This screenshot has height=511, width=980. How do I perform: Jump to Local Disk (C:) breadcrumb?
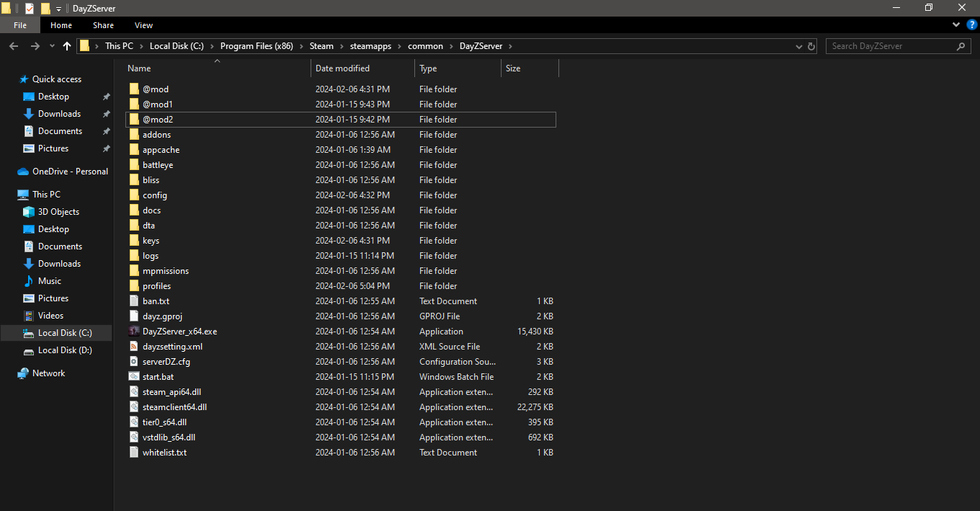coord(177,46)
